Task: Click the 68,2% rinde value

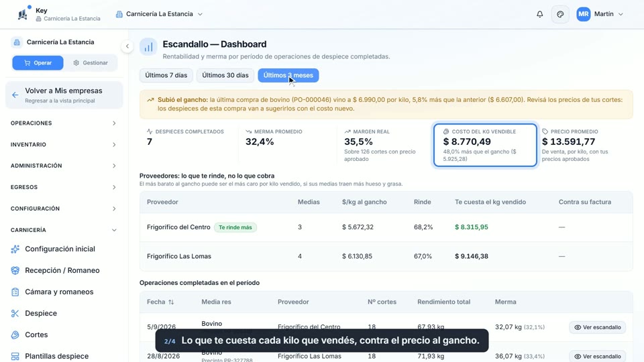Action: coord(423,227)
